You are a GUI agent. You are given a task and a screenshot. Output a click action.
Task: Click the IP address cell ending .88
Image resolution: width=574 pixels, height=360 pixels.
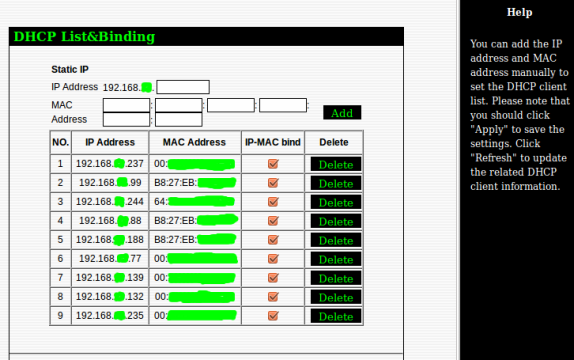[110, 221]
